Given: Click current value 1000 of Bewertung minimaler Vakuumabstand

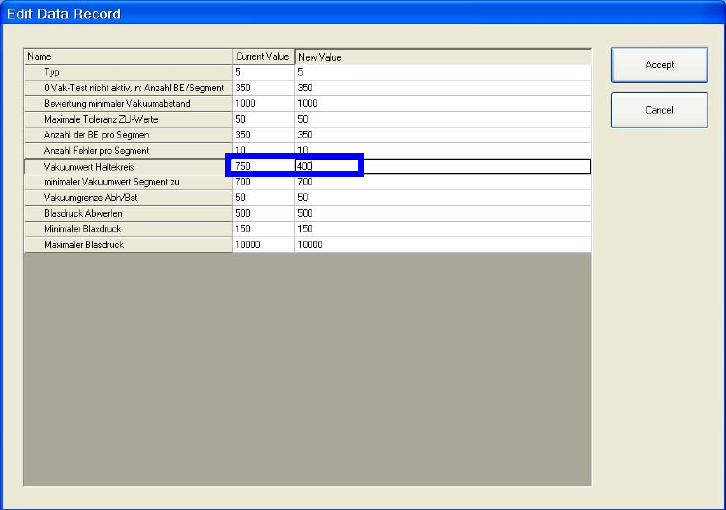Looking at the screenshot, I should 263,104.
